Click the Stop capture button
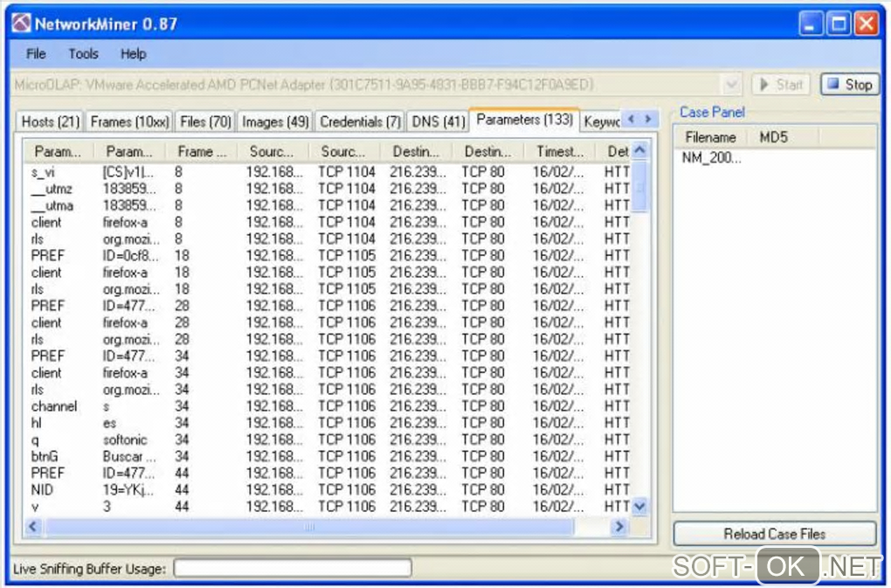Image resolution: width=891 pixels, height=588 pixels. pos(850,85)
